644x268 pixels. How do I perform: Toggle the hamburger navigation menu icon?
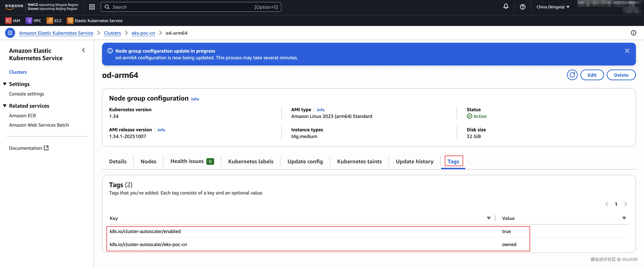coord(10,33)
